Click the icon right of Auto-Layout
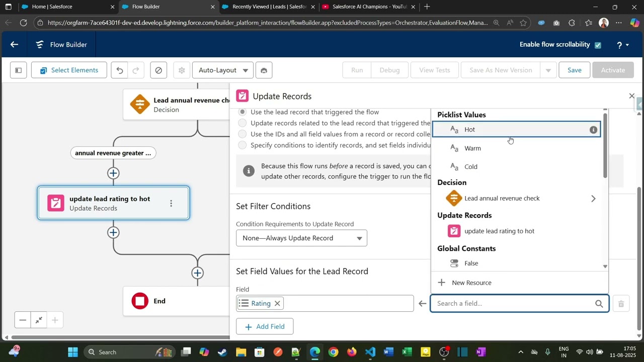Viewport: 644px width, 362px height. pyautogui.click(x=264, y=70)
